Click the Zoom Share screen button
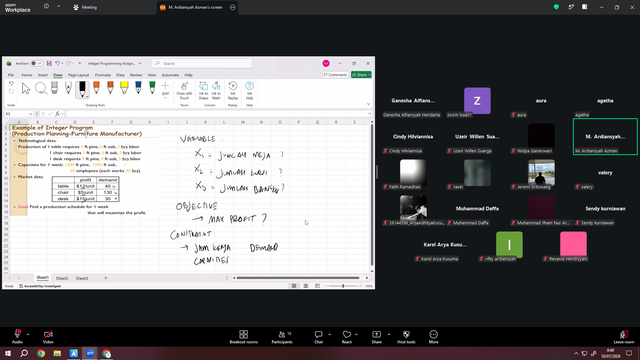The image size is (640, 360). pos(376,337)
